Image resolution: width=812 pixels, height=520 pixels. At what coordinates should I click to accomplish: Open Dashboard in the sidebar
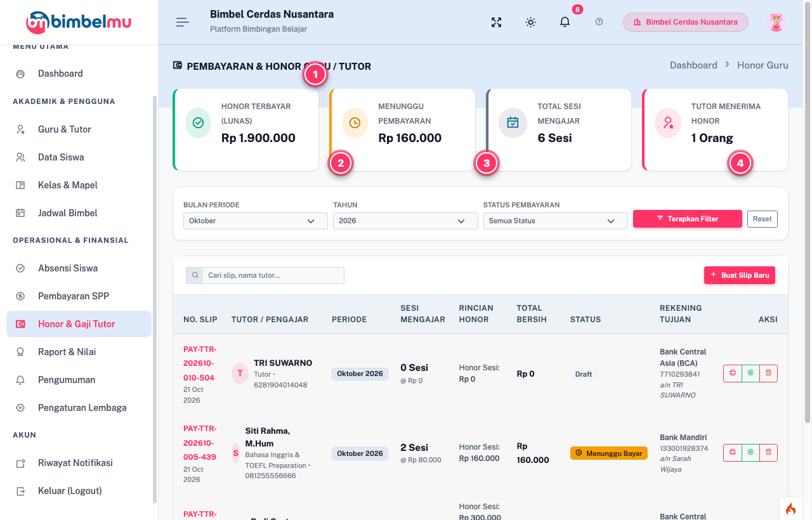coord(79,74)
